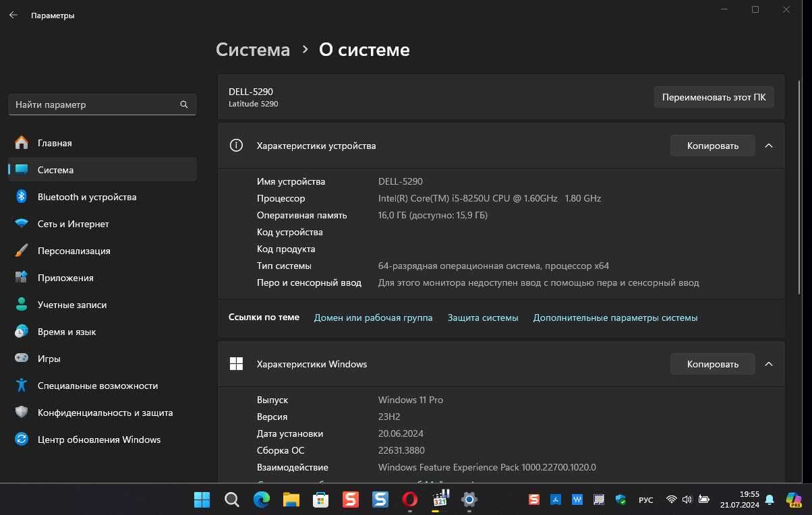Viewport: 812px width, 515px height.
Task: Click the Игры gamepad icon
Action: coord(22,359)
